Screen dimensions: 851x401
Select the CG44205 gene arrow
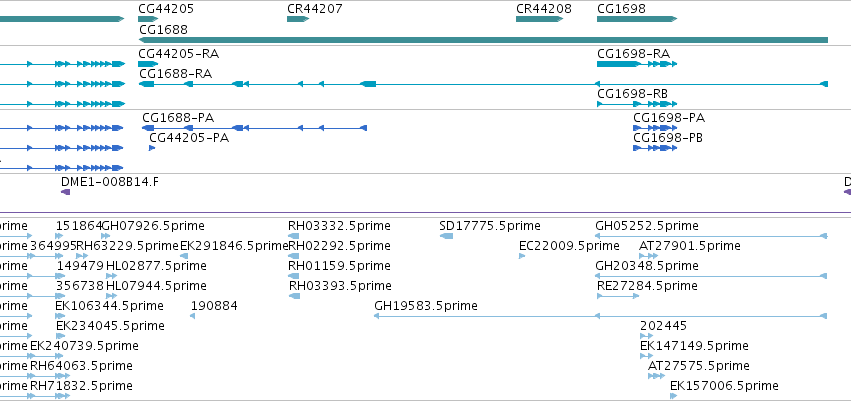(148, 19)
